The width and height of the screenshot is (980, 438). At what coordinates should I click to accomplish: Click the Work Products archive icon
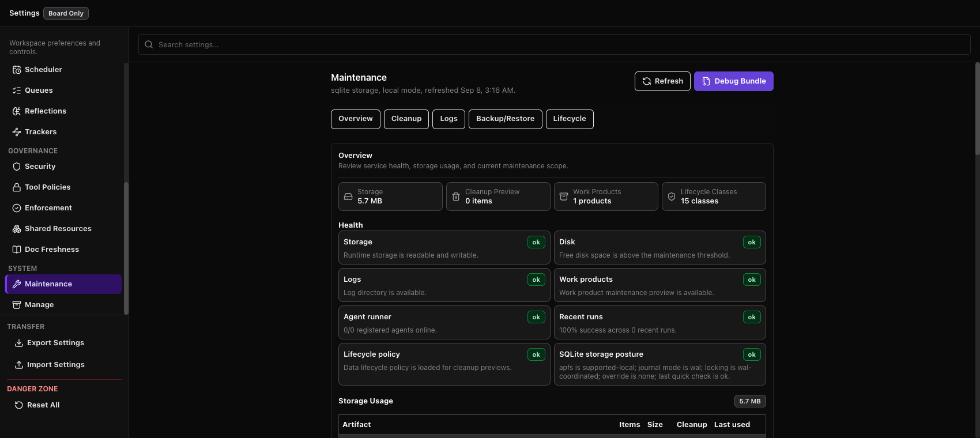[x=564, y=197]
